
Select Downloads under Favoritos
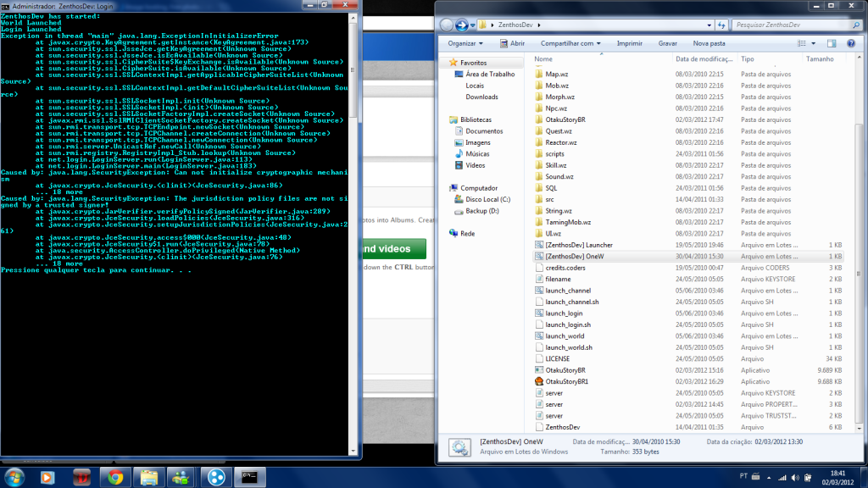(x=481, y=97)
